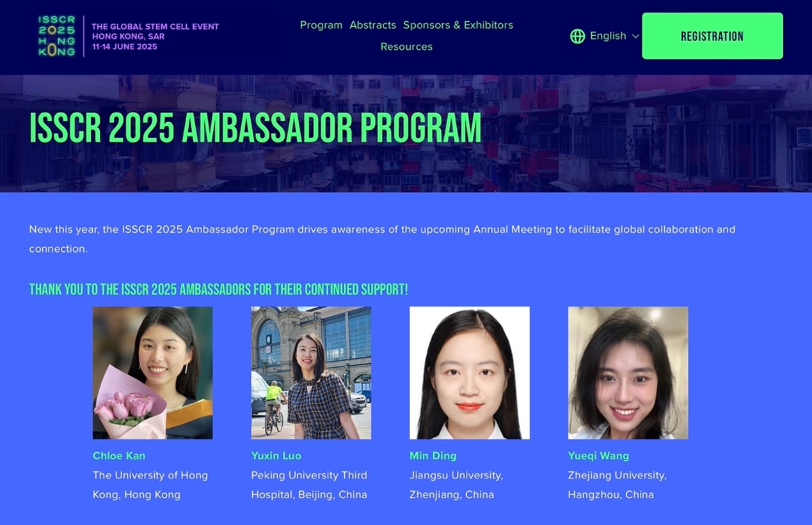This screenshot has height=525, width=812.
Task: Click the ISSCR 2025 Ambassador Program heading
Action: click(255, 127)
